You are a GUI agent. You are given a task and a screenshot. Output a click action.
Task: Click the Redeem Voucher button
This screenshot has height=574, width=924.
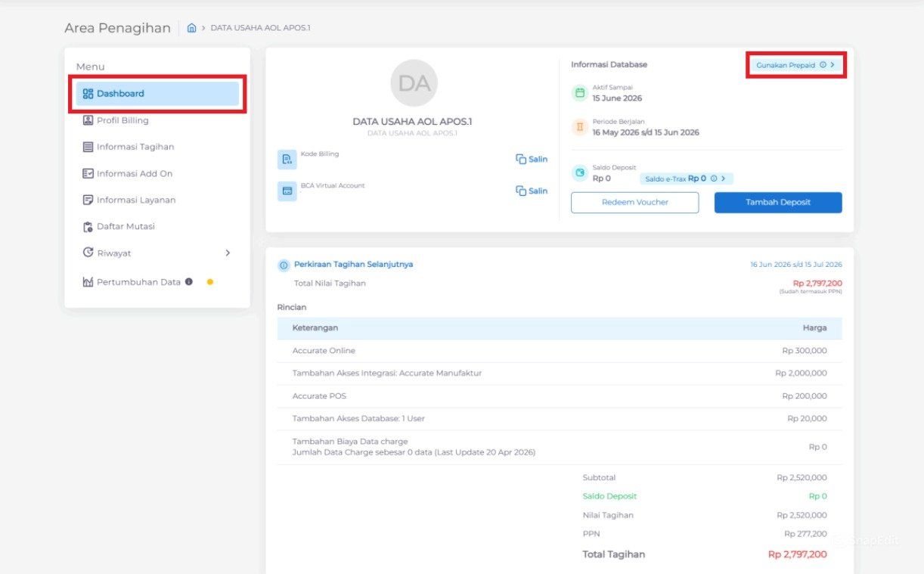pyautogui.click(x=635, y=203)
